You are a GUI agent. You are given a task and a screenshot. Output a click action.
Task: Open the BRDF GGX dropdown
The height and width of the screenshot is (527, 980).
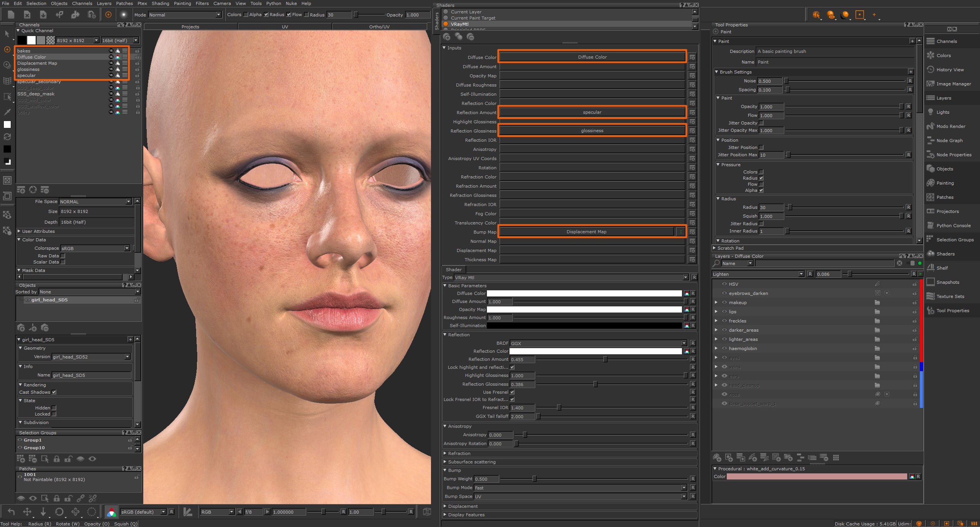pyautogui.click(x=598, y=343)
